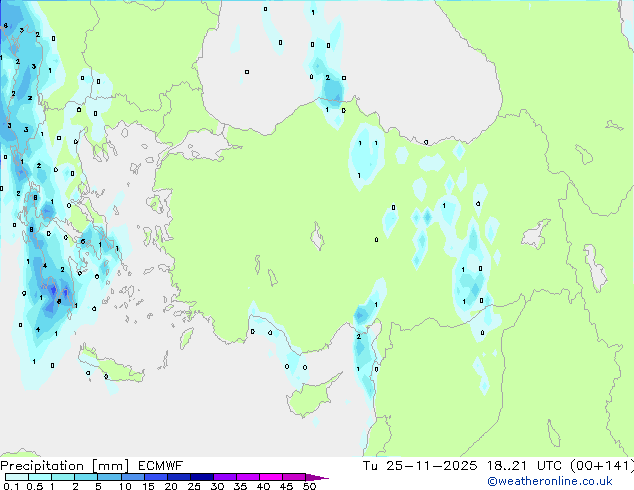Select the 30–35 mm purple legend swatch
This screenshot has height=490, width=634.
click(x=225, y=477)
